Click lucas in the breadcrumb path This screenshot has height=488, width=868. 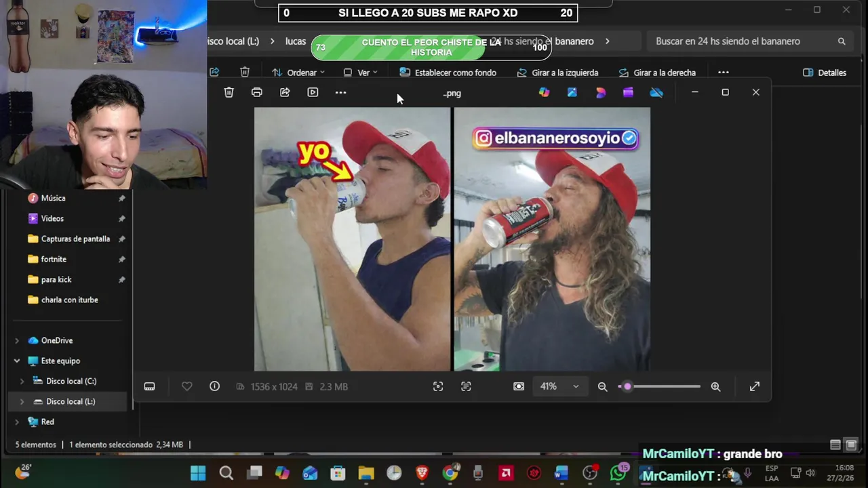pyautogui.click(x=296, y=41)
